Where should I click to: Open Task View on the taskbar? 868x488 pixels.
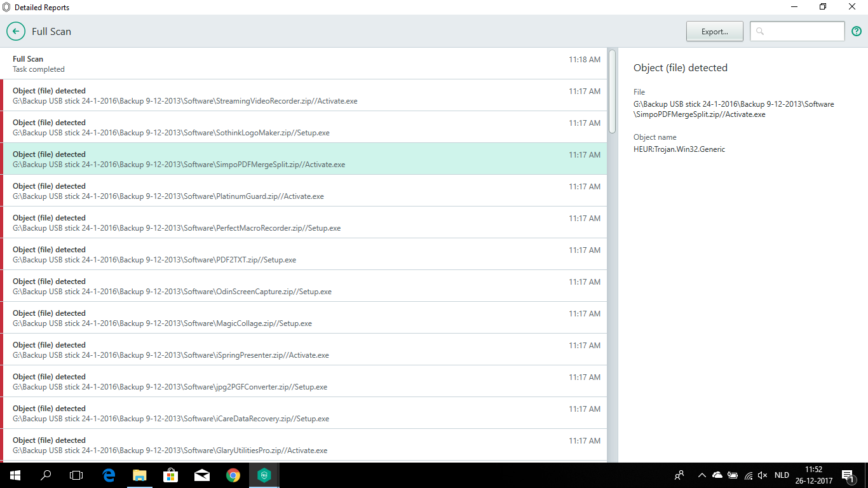pyautogui.click(x=76, y=475)
